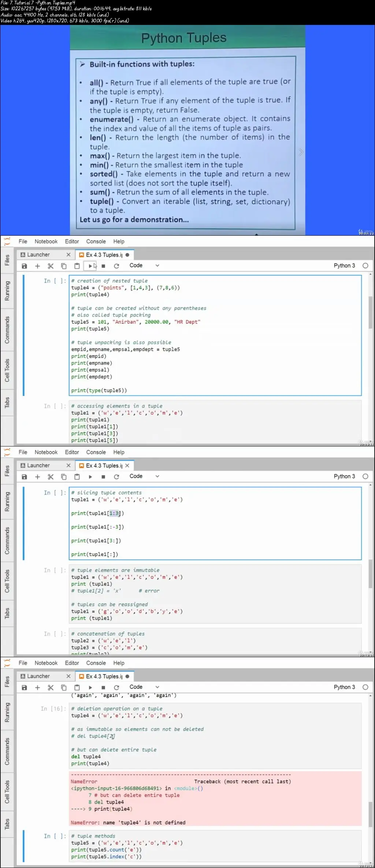Close the Launcher tab in nested tuple frame
The image size is (375, 868).
tap(68, 255)
